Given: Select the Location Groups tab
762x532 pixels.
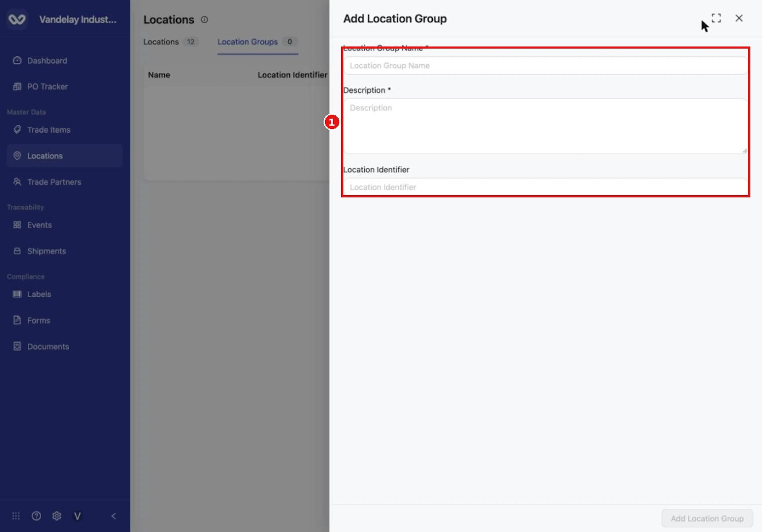Looking at the screenshot, I should [x=258, y=42].
